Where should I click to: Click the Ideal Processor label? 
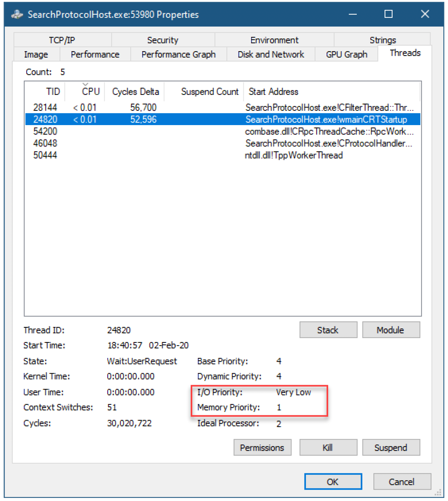228,423
